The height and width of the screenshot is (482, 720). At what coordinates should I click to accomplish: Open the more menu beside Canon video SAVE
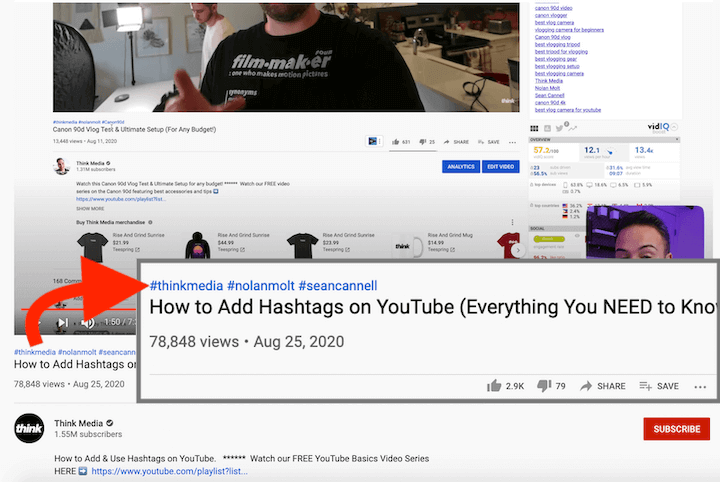click(x=512, y=142)
